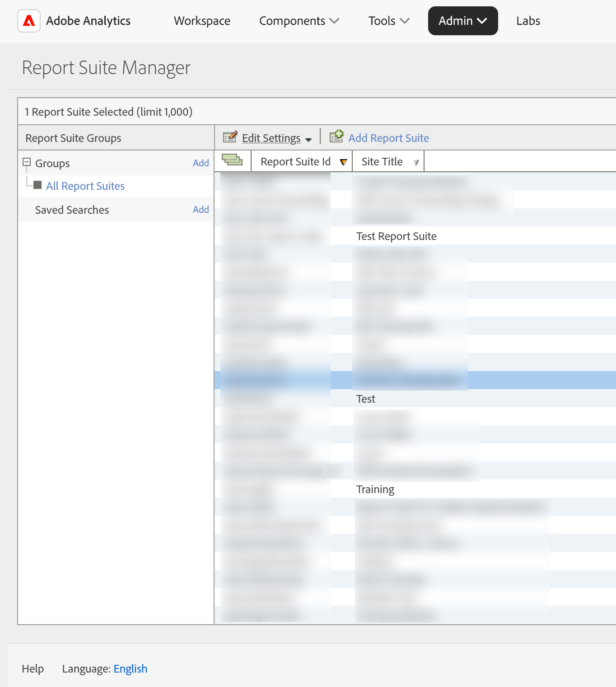Select the Training report suite row

(x=415, y=489)
